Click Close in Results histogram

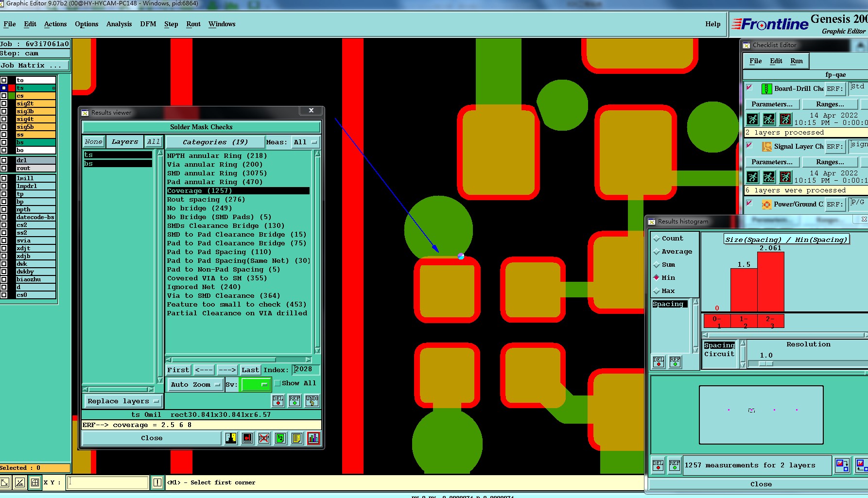(761, 484)
